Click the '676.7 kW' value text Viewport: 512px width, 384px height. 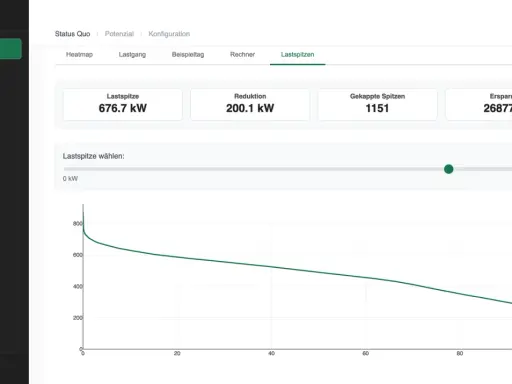123,108
